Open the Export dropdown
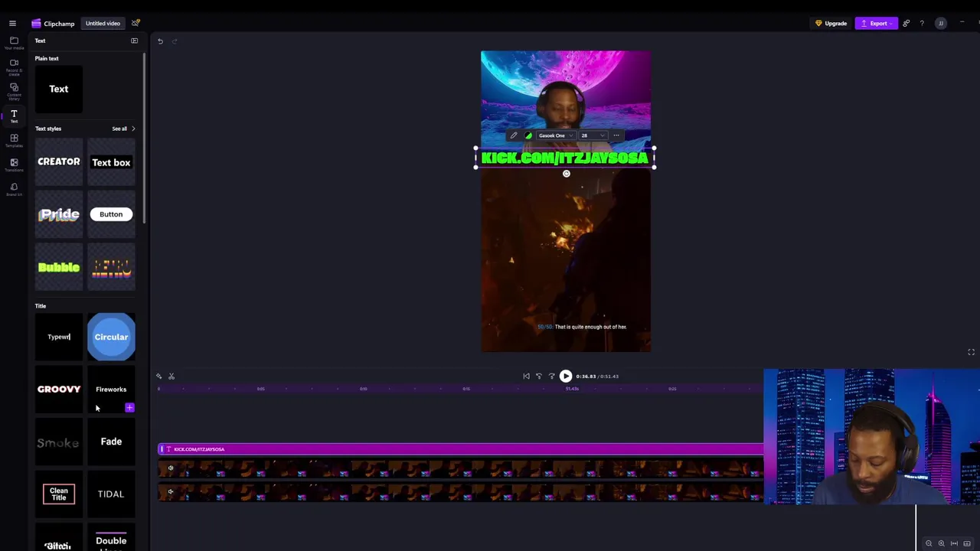This screenshot has height=551, width=980. coord(875,24)
